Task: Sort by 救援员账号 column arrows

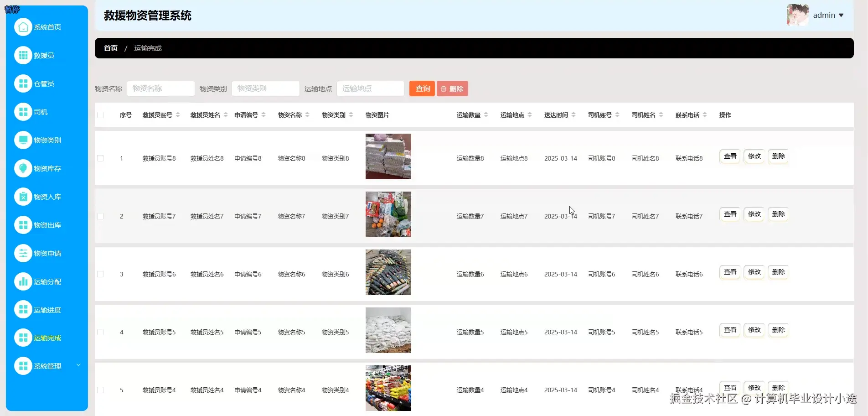Action: point(178,115)
